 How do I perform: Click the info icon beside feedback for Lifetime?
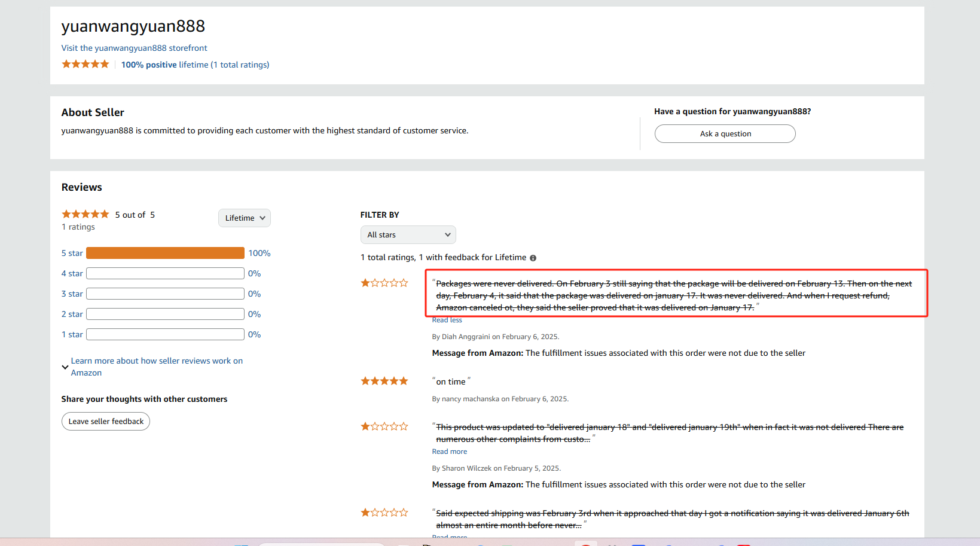[x=533, y=258]
